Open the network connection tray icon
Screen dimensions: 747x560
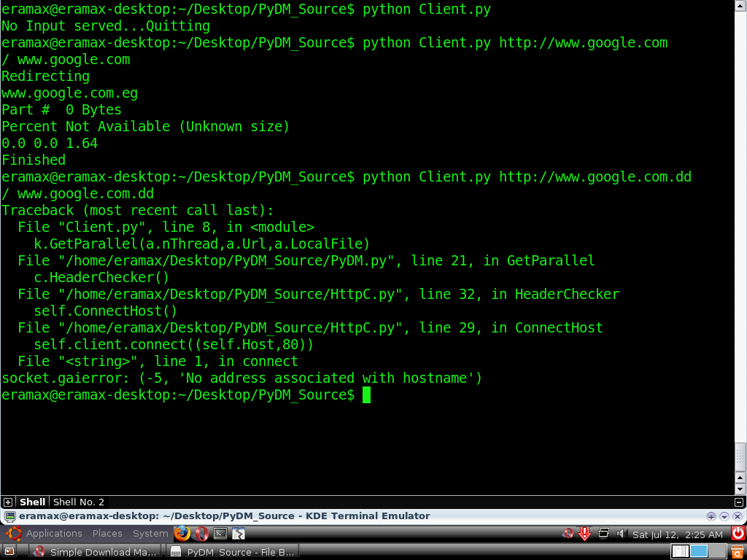(x=603, y=533)
